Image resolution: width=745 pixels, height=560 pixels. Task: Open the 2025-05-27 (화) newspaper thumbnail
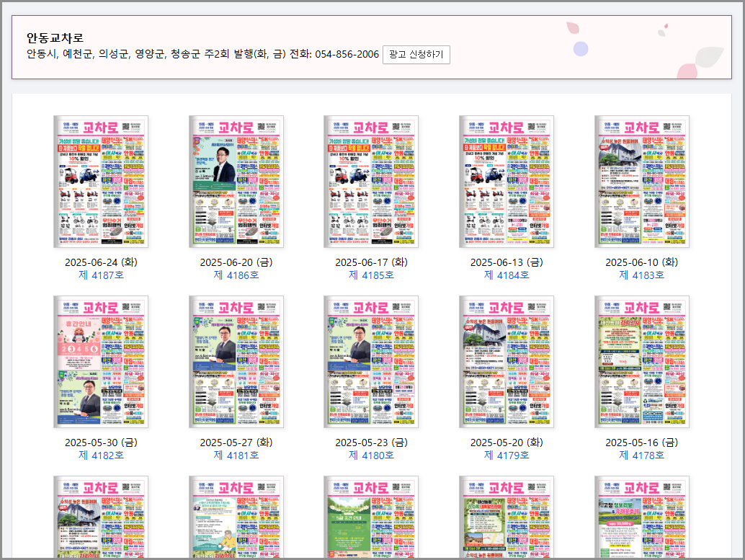(x=235, y=362)
